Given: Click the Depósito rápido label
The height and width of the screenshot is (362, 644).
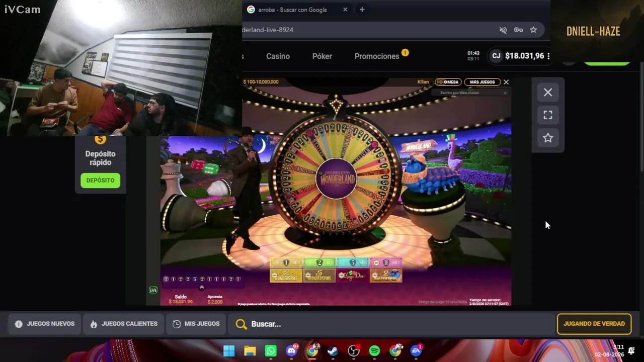Looking at the screenshot, I should 100,158.
